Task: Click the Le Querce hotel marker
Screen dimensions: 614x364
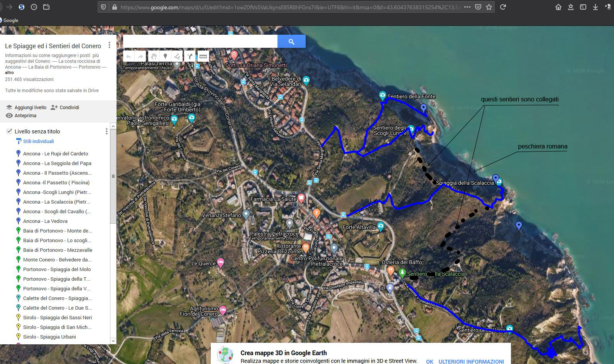Action: point(221,263)
